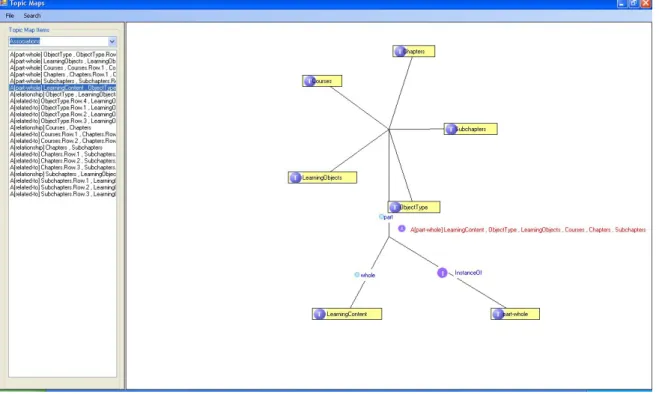Select 'A[related-to] ObjectType.Row.3' row

[x=63, y=121]
